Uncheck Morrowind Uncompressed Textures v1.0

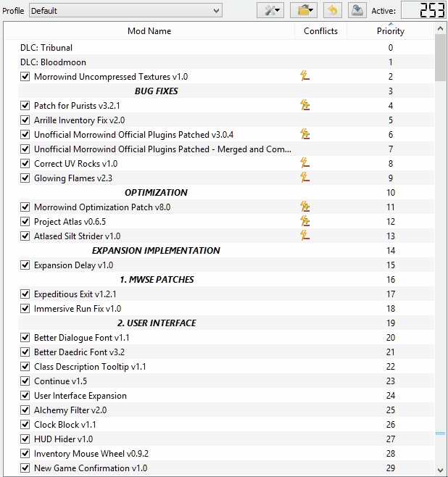pyautogui.click(x=25, y=77)
